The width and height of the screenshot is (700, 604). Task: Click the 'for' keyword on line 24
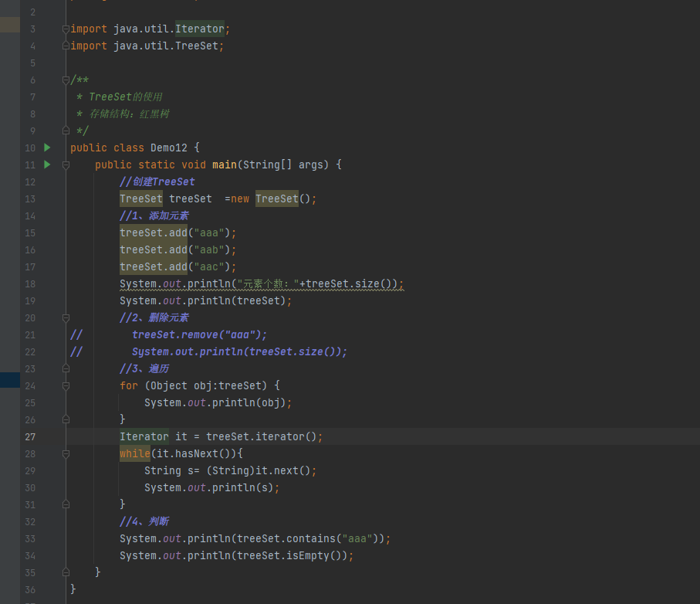point(129,385)
